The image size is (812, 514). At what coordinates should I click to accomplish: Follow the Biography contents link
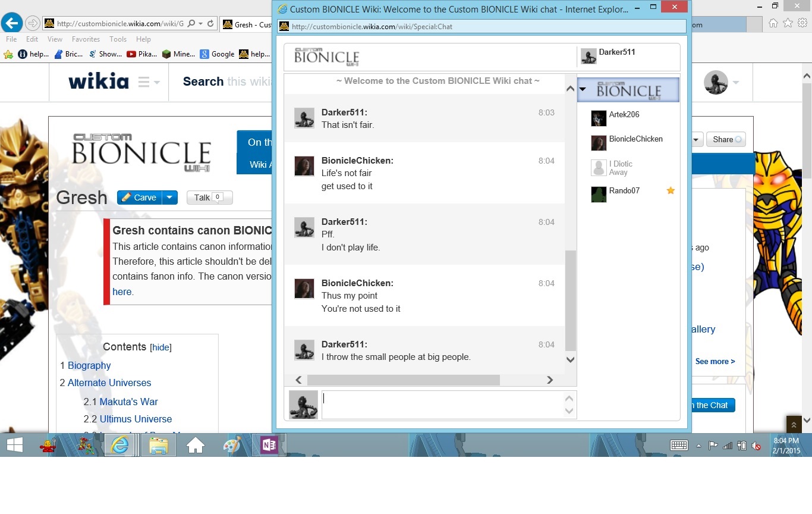click(89, 365)
